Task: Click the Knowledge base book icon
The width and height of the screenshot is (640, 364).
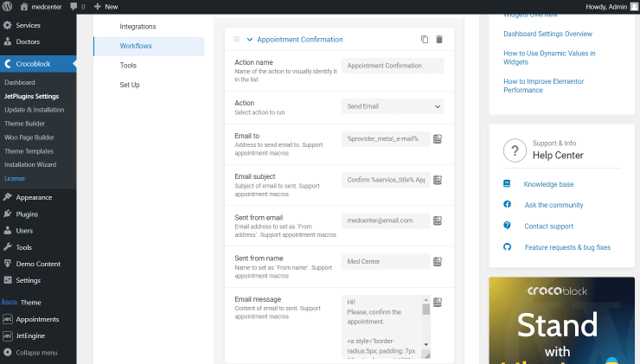Action: [x=507, y=183]
